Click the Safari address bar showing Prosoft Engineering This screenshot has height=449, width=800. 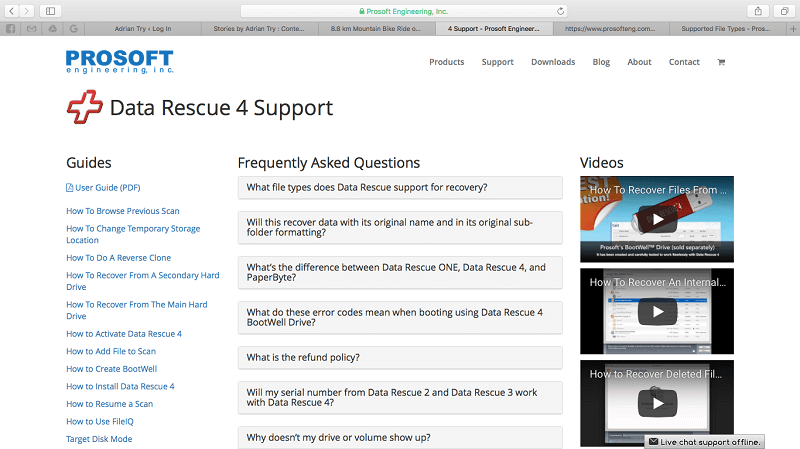tap(404, 11)
